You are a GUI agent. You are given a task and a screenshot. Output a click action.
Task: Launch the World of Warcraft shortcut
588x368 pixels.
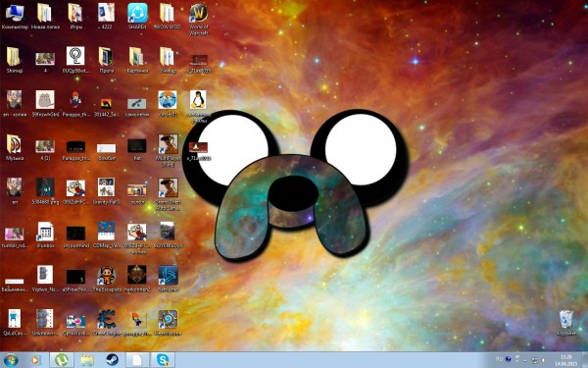[x=198, y=20]
